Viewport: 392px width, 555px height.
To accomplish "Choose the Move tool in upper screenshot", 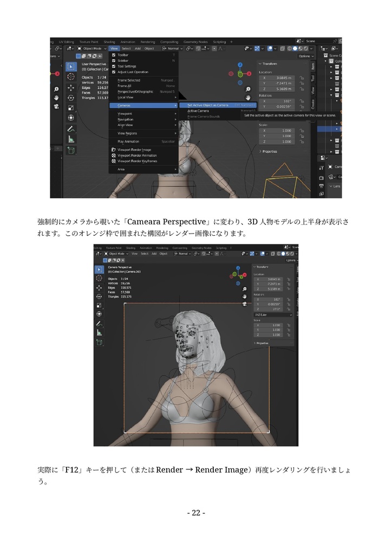I will (71, 88).
